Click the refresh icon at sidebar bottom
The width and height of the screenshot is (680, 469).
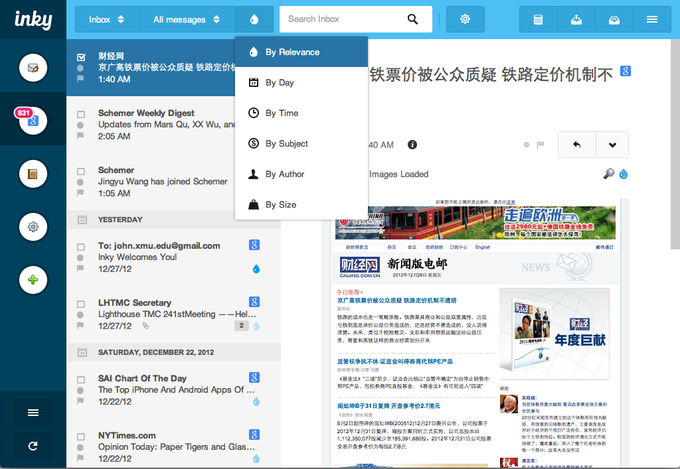coord(33,445)
